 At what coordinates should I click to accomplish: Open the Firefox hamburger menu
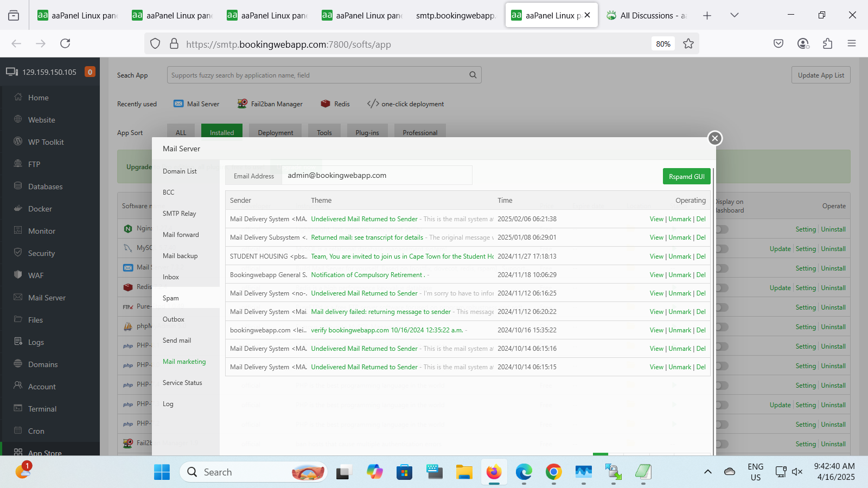(851, 43)
